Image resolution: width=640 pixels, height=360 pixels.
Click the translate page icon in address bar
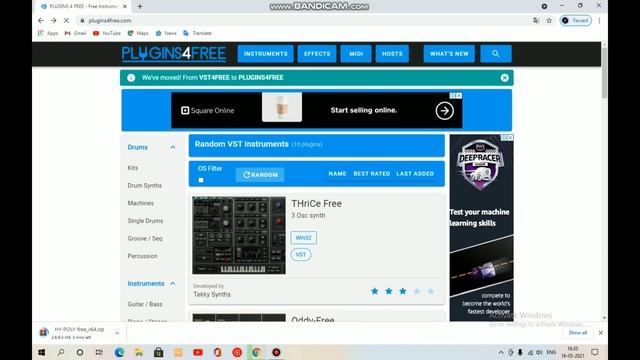[536, 20]
